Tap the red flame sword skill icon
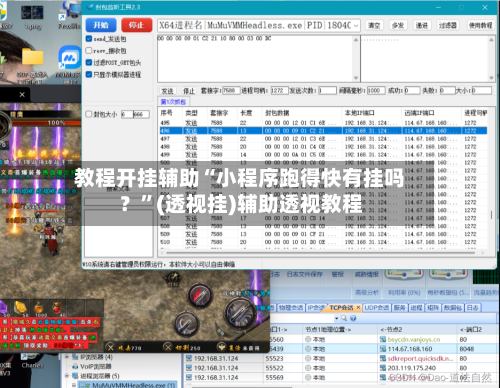Image resolution: width=500 pixels, height=388 pixels. coord(200,296)
